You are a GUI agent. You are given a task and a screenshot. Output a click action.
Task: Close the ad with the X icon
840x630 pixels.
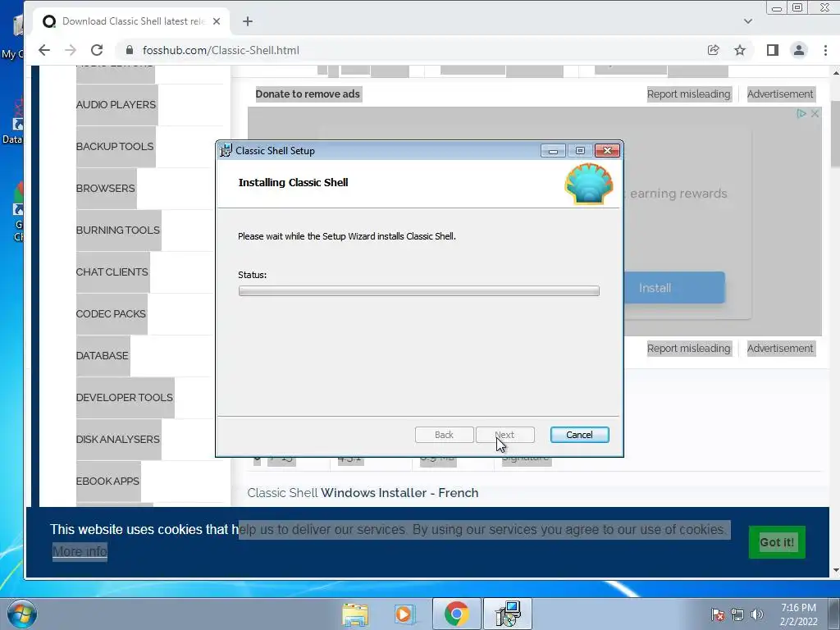(815, 113)
